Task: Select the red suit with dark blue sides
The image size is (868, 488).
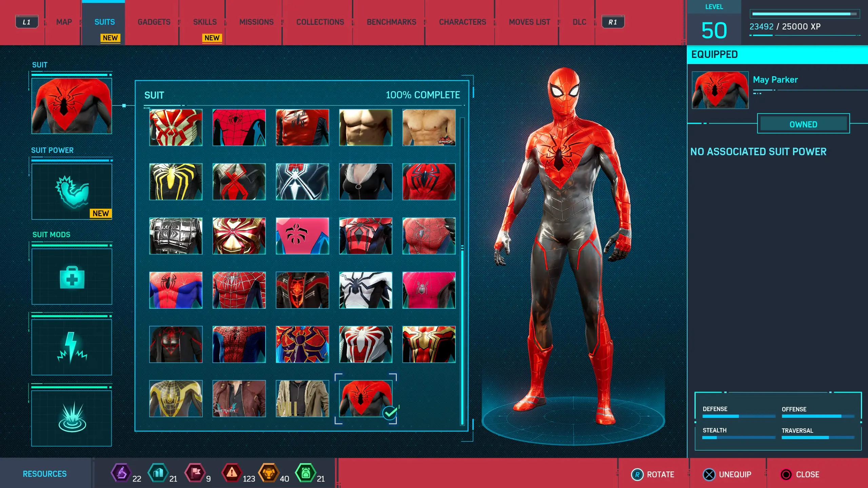Action: (239, 127)
